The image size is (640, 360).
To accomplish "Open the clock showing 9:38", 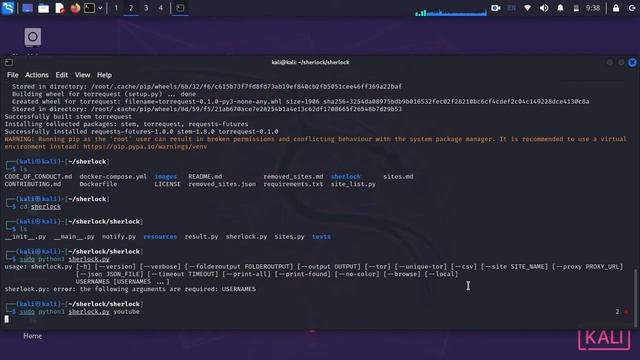I will click(x=593, y=8).
